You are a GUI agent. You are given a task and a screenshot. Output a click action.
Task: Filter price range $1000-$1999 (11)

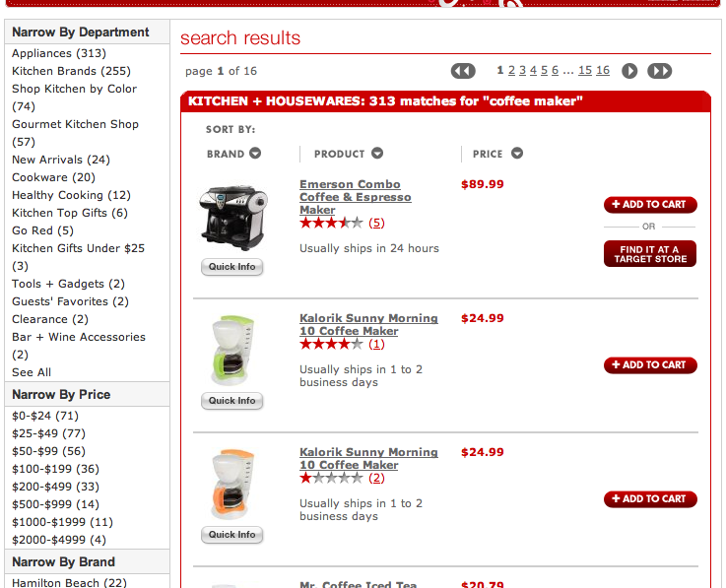62,522
